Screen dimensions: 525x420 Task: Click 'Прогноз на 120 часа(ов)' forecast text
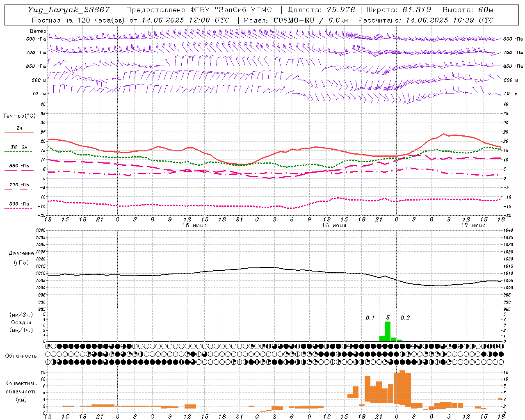78,20
